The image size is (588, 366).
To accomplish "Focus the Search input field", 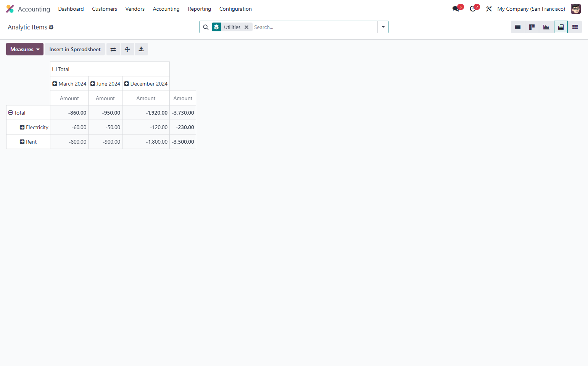I will click(315, 27).
